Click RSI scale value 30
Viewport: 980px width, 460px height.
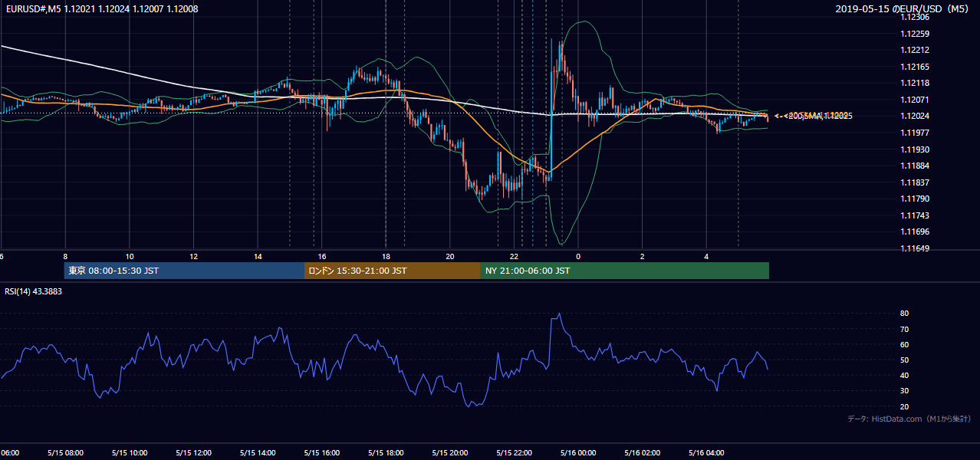tap(904, 390)
